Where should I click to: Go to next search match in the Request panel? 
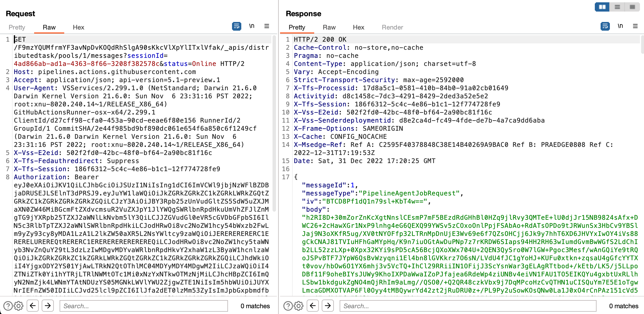click(47, 306)
